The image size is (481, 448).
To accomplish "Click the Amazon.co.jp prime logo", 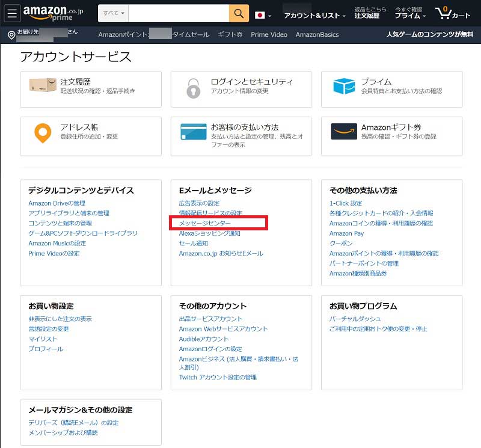I will click(54, 13).
